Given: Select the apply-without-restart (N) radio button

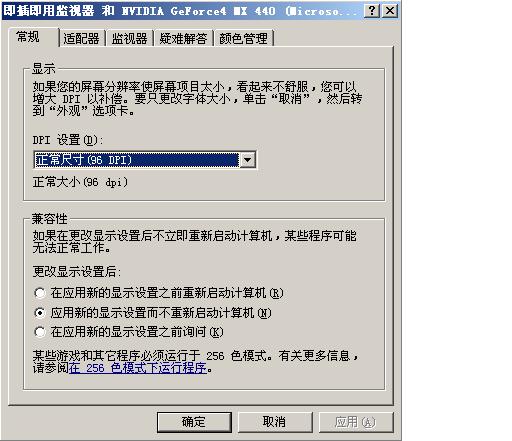Looking at the screenshot, I should point(40,313).
